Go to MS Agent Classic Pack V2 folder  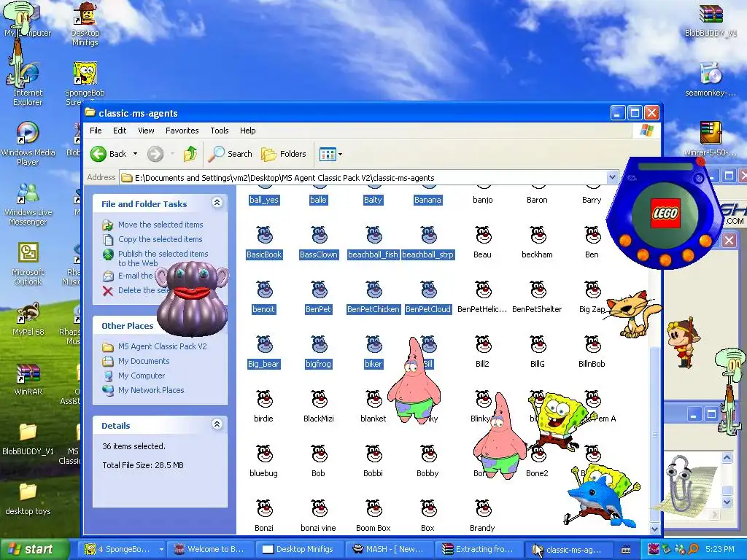pyautogui.click(x=163, y=346)
